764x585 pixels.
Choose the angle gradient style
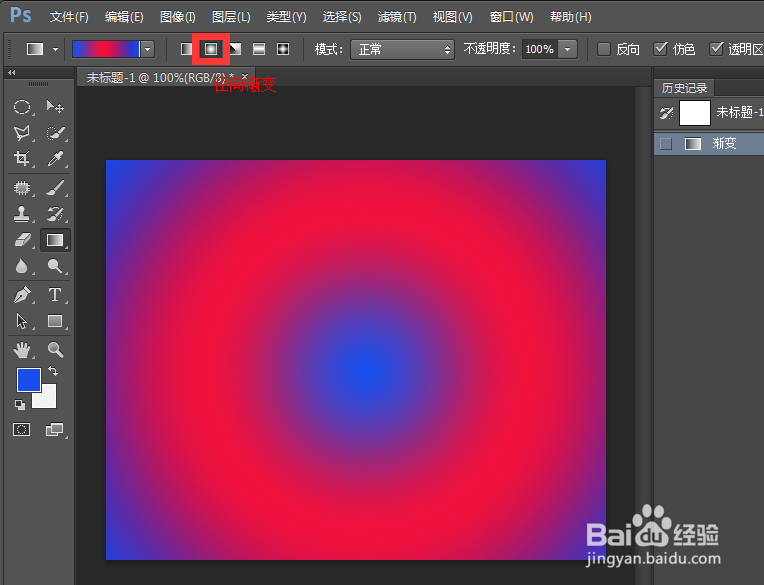click(x=235, y=49)
